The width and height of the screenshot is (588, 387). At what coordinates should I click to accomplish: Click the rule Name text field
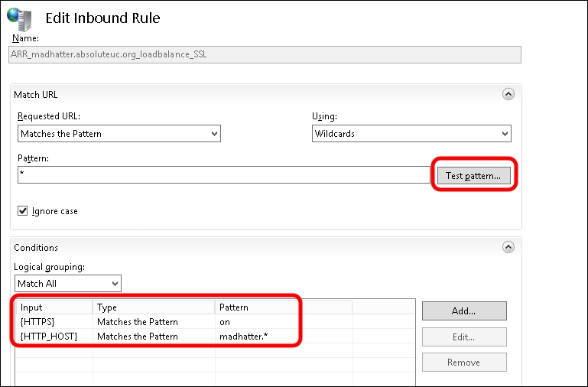(x=265, y=54)
